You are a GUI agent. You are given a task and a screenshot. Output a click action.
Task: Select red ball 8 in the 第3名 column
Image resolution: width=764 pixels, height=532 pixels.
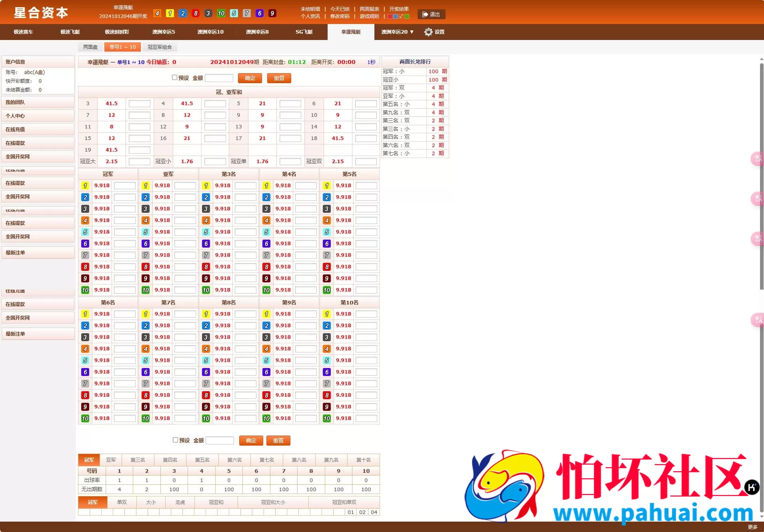click(x=206, y=266)
